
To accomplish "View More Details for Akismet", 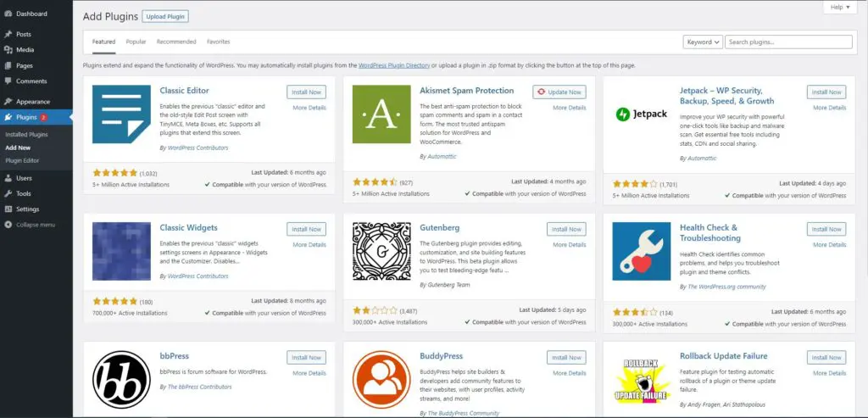I will click(569, 108).
